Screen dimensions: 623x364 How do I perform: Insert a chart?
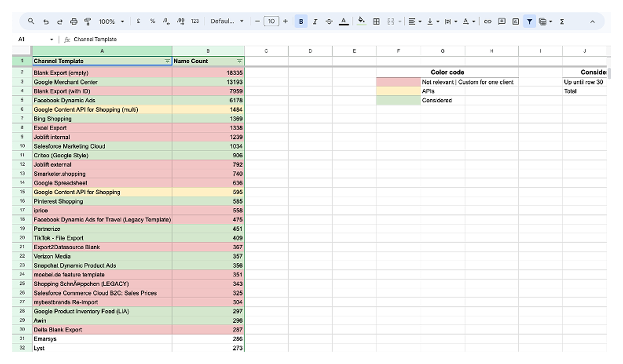(x=516, y=22)
